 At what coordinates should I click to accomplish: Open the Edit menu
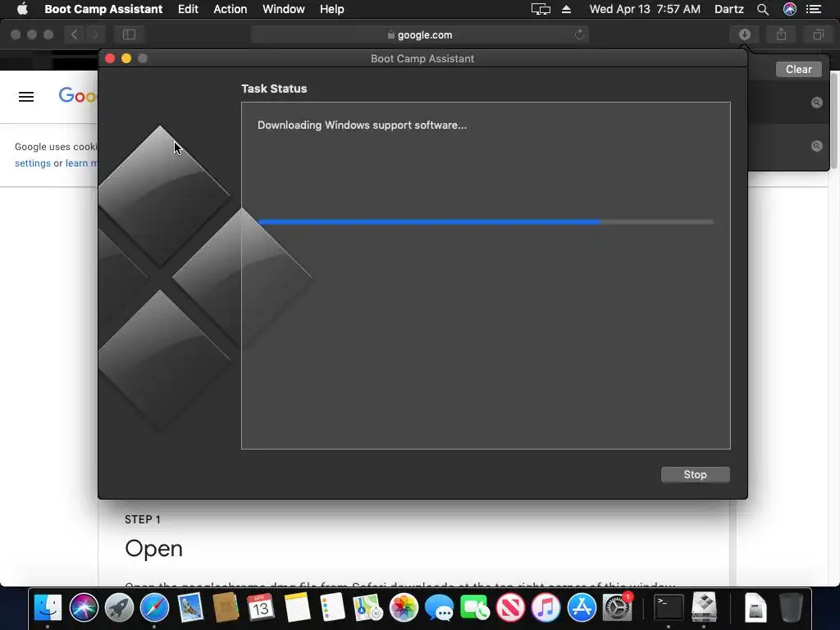coord(188,9)
